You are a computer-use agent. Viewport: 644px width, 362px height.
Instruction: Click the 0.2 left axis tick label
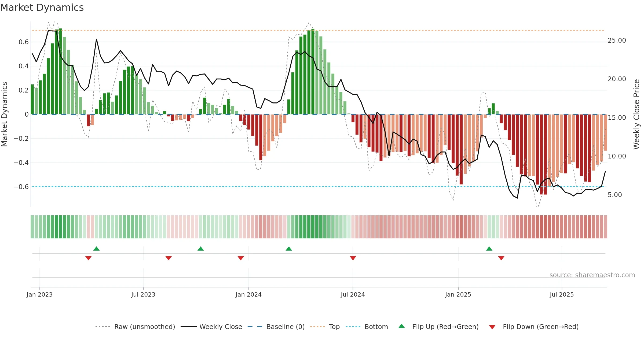[x=24, y=90]
